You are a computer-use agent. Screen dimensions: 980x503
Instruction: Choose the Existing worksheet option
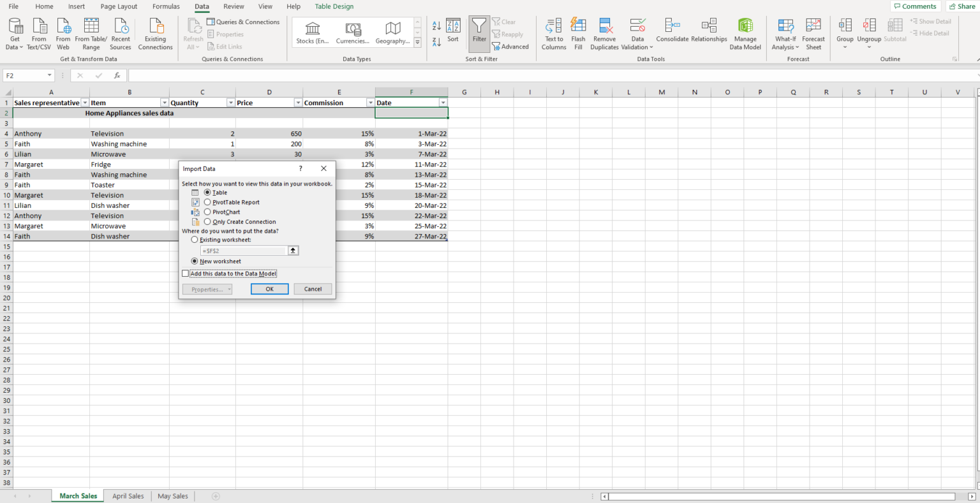(195, 239)
